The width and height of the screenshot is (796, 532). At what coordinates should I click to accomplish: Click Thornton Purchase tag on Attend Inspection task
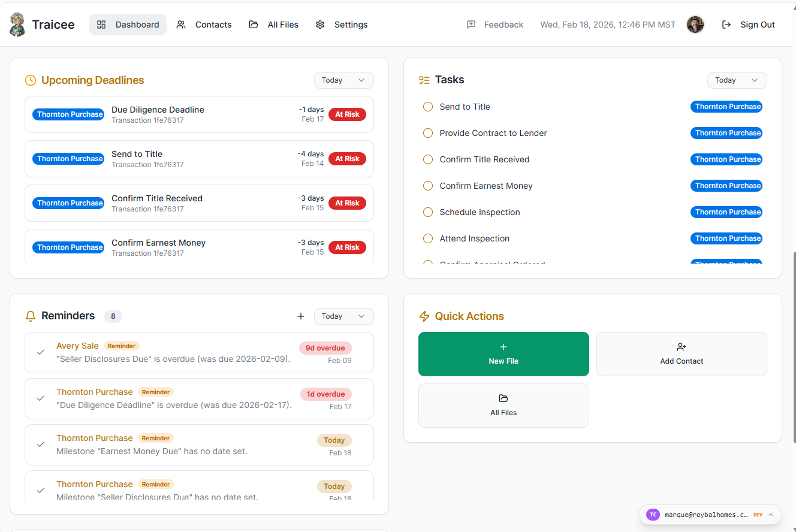click(x=726, y=238)
